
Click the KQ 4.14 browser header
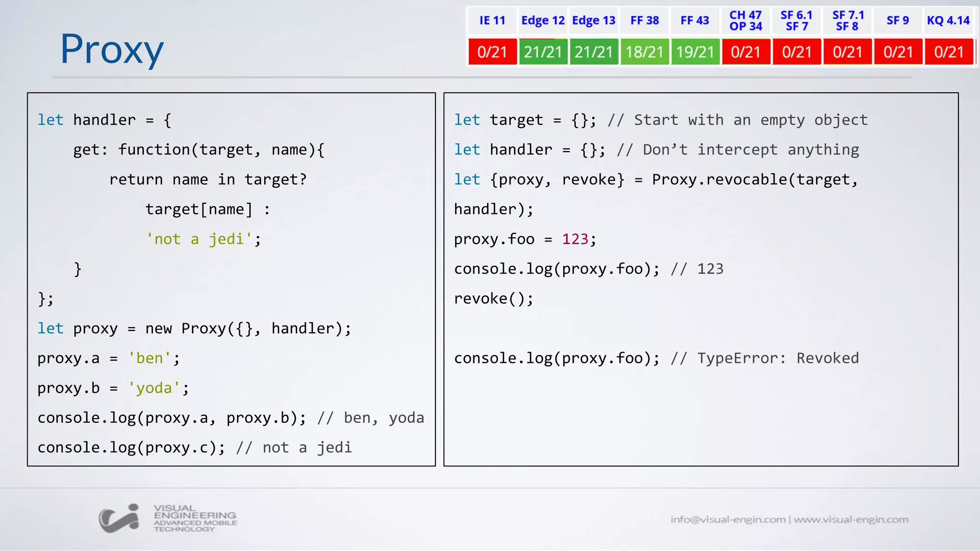point(948,21)
